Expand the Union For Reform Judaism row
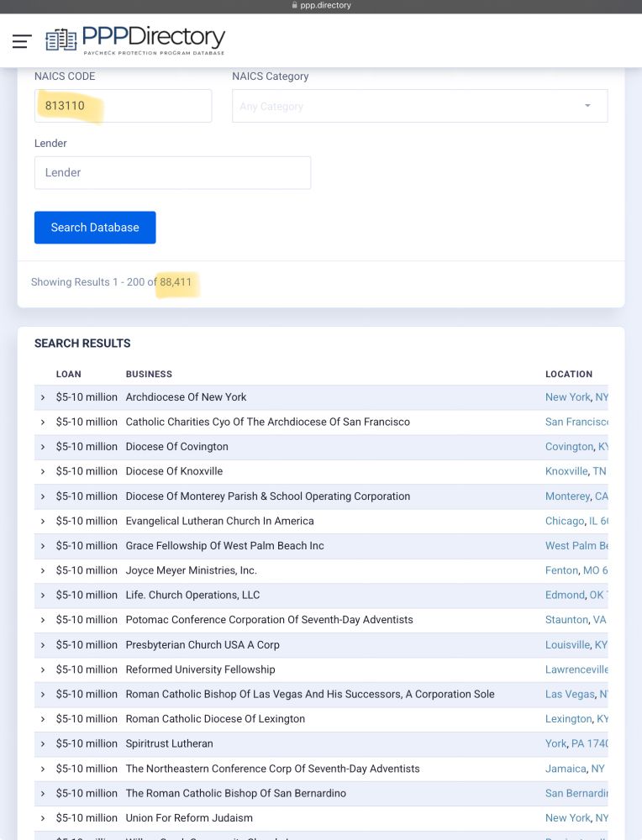642x840 pixels. coord(43,817)
